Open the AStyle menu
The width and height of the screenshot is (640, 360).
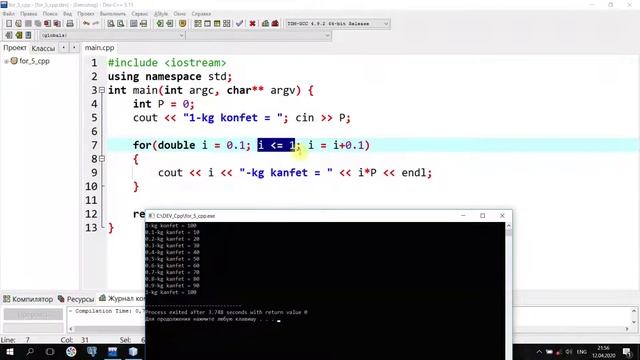(x=161, y=13)
